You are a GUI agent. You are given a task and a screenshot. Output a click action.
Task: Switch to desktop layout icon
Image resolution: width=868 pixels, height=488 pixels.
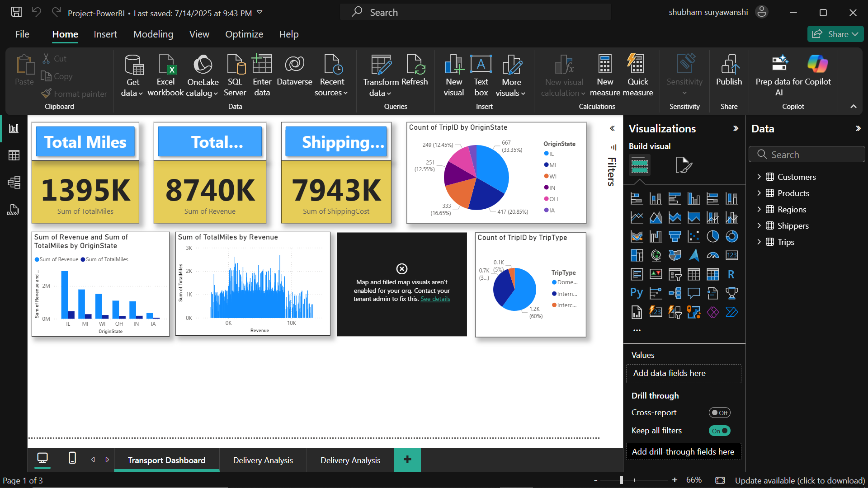(42, 458)
